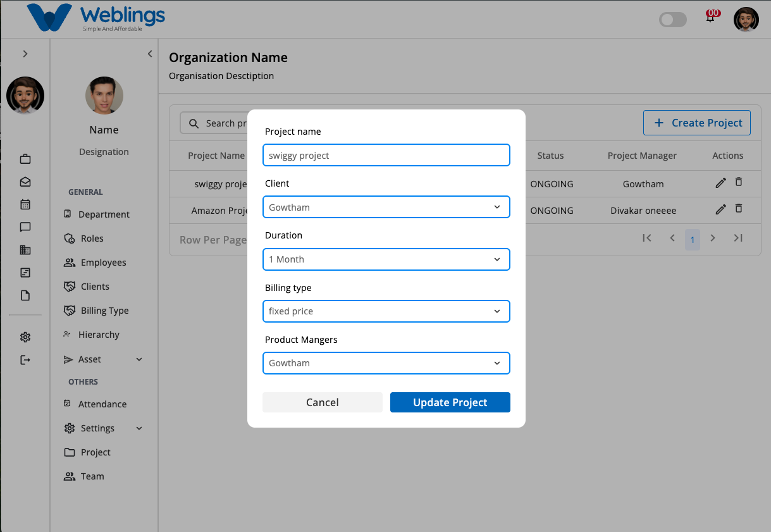Click the Create Project button
The height and width of the screenshot is (532, 771).
[x=697, y=123]
